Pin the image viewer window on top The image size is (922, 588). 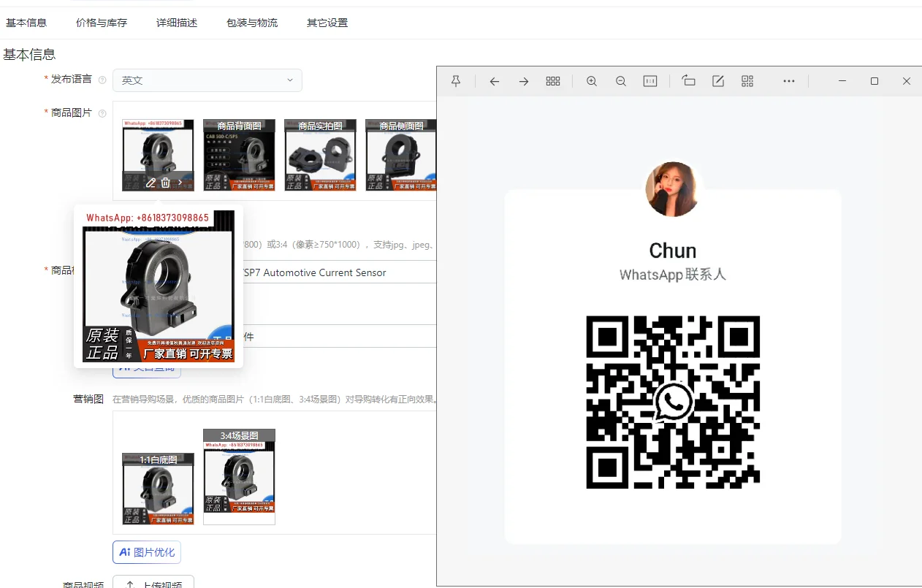456,81
